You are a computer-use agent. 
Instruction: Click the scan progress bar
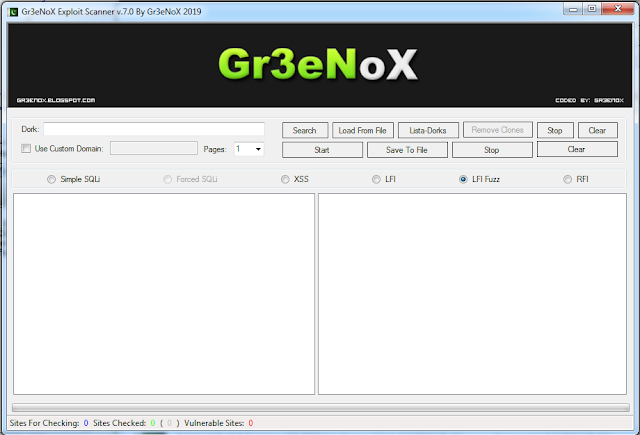(318, 408)
